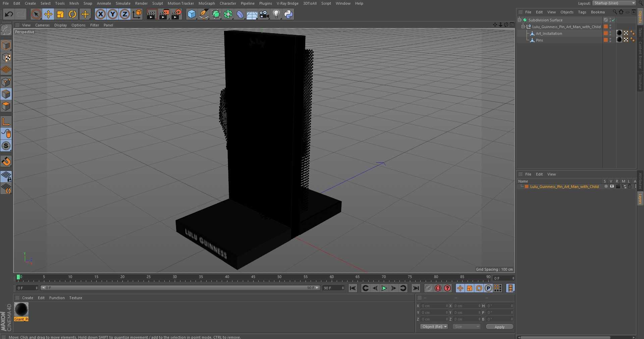Image resolution: width=644 pixels, height=339 pixels.
Task: Open the spline Pen tool
Action: point(204,14)
